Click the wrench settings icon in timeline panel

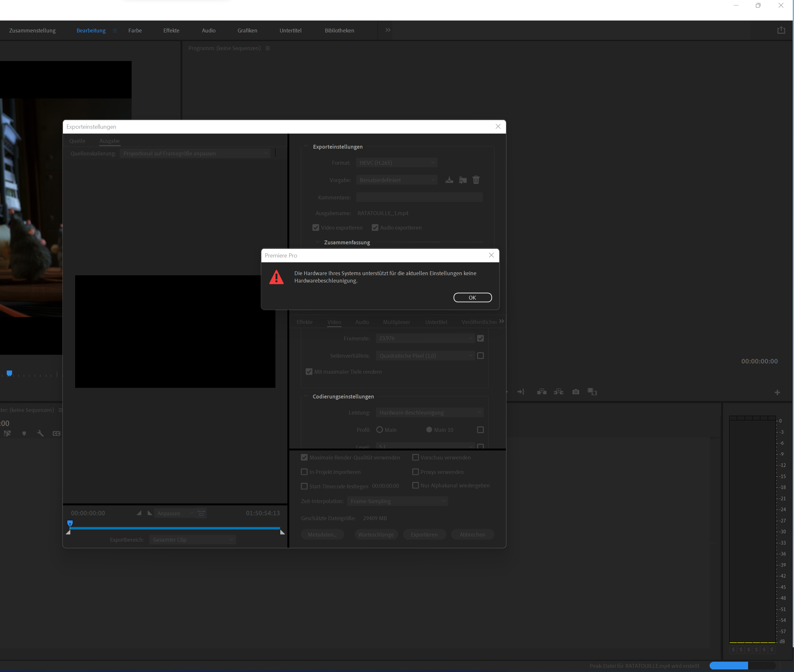click(x=40, y=433)
